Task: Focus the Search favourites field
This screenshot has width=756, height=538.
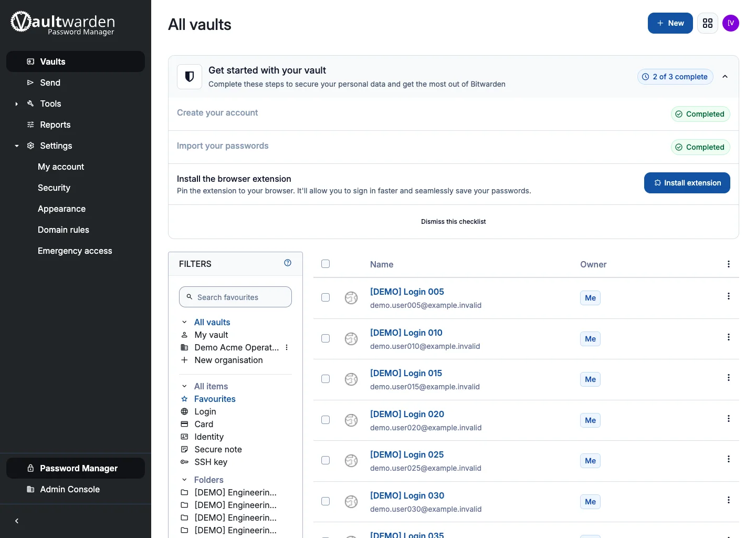Action: click(235, 297)
